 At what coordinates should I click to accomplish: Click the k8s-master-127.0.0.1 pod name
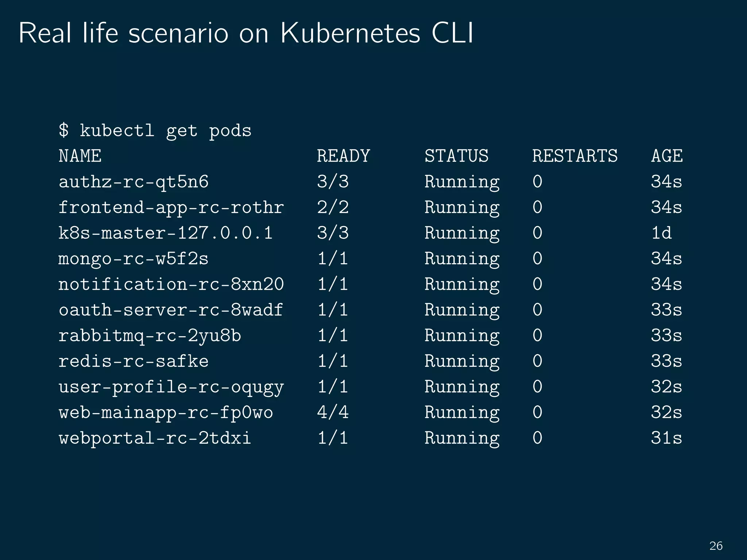[x=166, y=233]
